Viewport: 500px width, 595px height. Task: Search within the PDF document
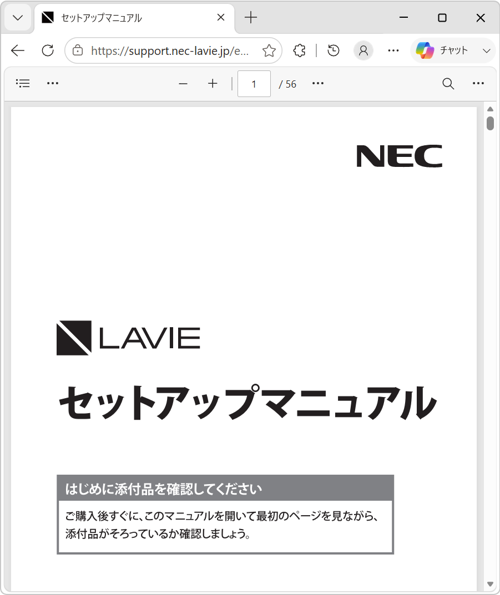448,84
